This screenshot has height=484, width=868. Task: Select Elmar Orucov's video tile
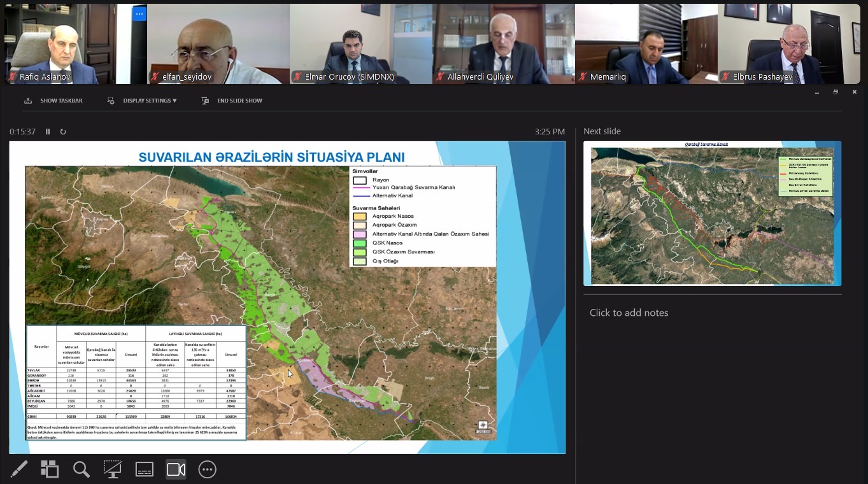[360, 43]
